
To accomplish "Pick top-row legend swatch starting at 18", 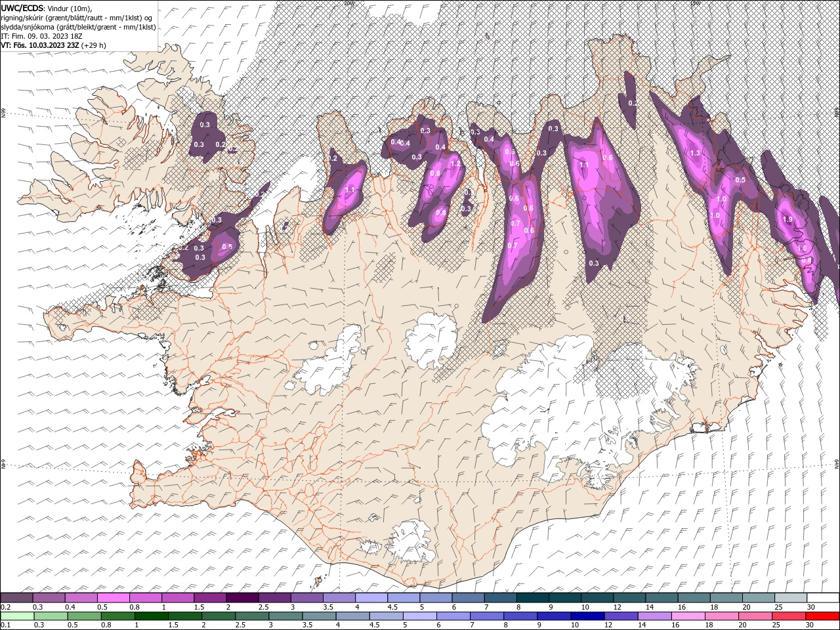I will tap(726, 598).
